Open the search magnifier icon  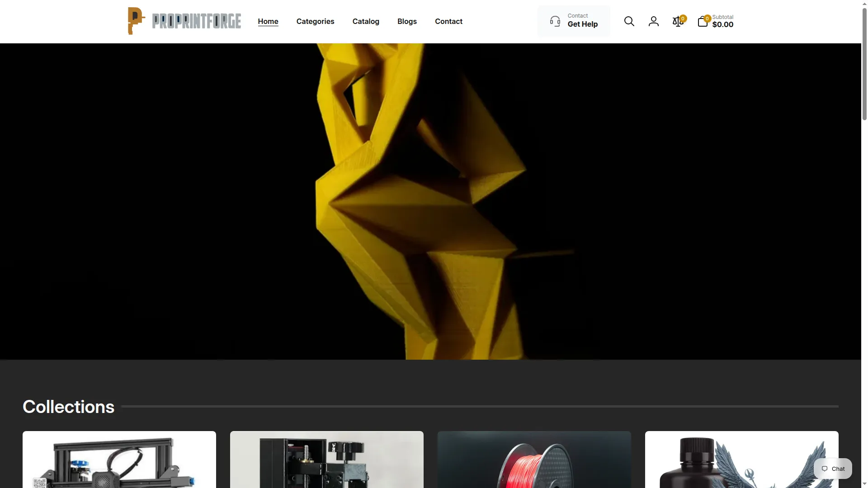(629, 21)
